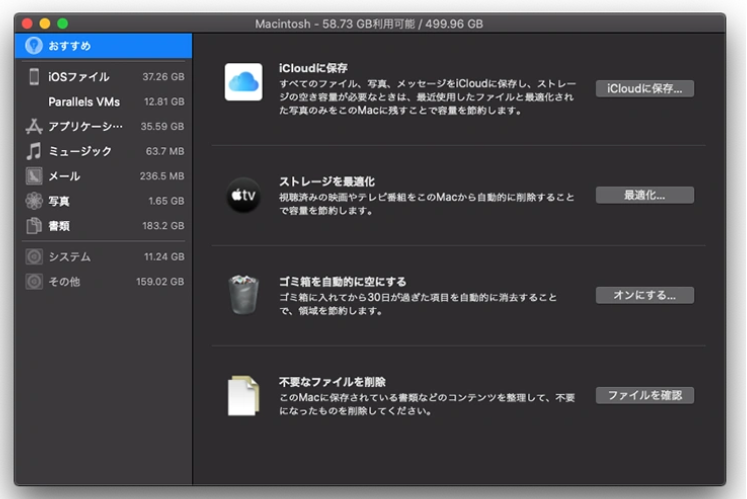Click the blank document icon
This screenshot has height=499, width=747.
243,396
